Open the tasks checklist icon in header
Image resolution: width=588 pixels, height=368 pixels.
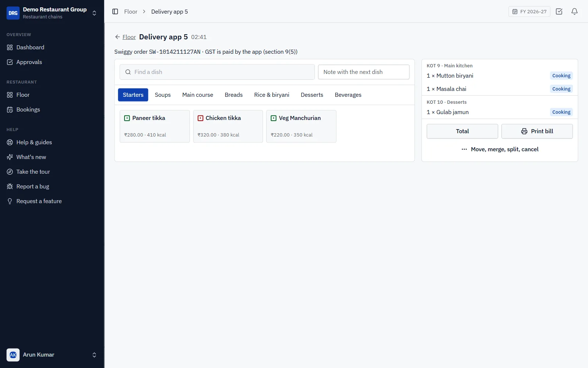pyautogui.click(x=559, y=11)
